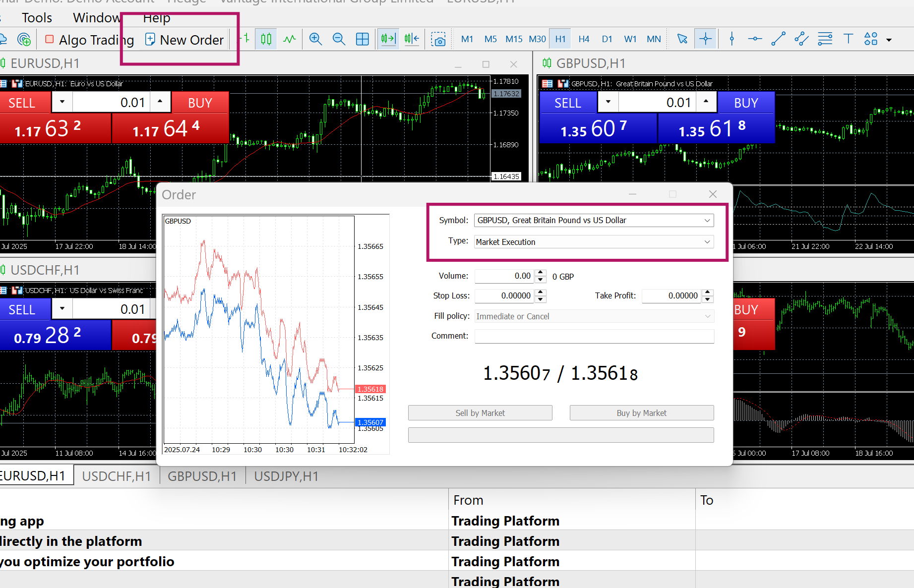Screen dimensions: 914x588
Task: Tile chart windows with grid icon
Action: [363, 39]
